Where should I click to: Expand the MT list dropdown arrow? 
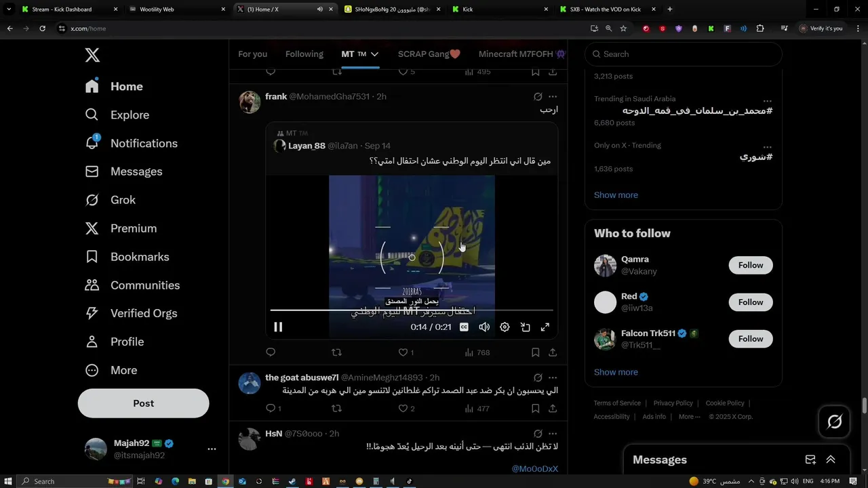[x=374, y=54]
